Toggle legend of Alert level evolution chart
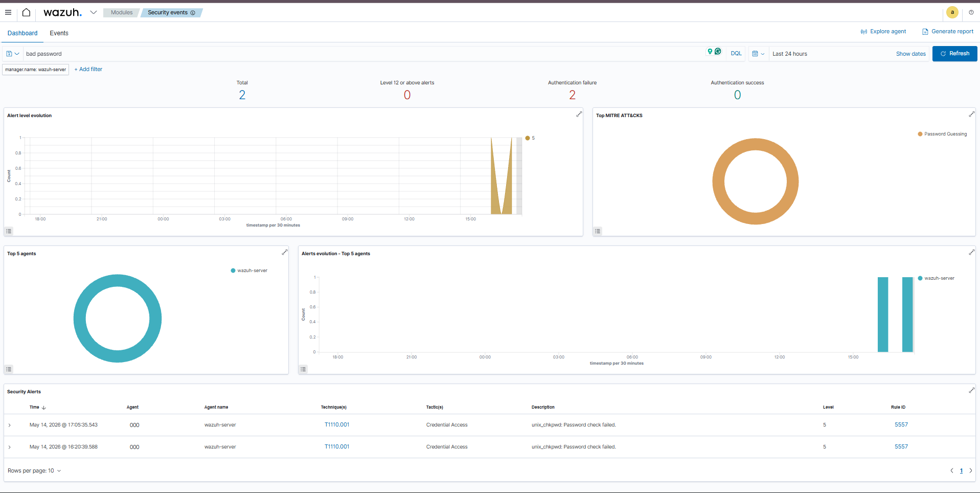This screenshot has width=980, height=493. pos(9,231)
